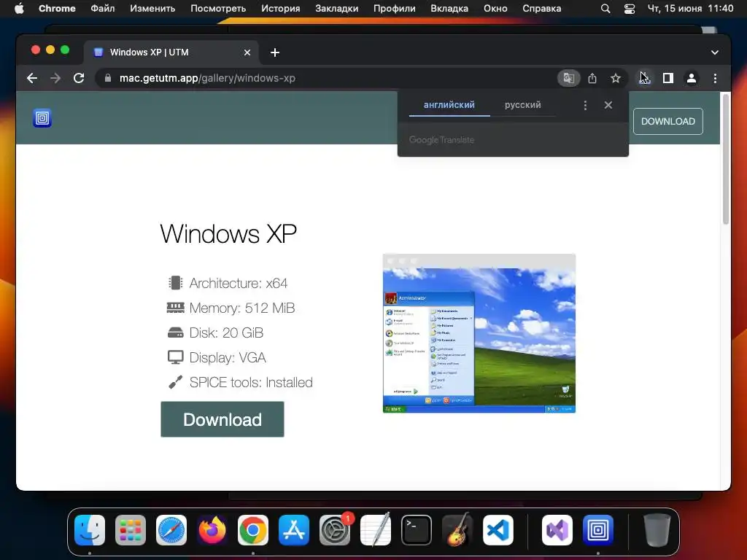Bookmark this page with the star
The width and height of the screenshot is (747, 560).
(x=616, y=78)
